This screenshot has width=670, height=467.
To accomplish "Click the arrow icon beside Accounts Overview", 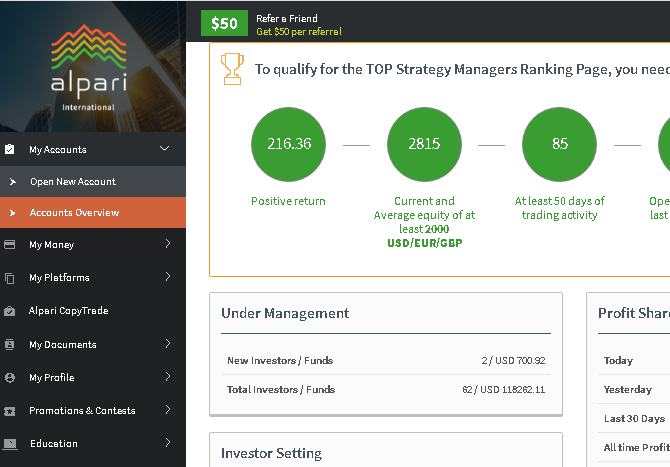I will click(x=12, y=213).
